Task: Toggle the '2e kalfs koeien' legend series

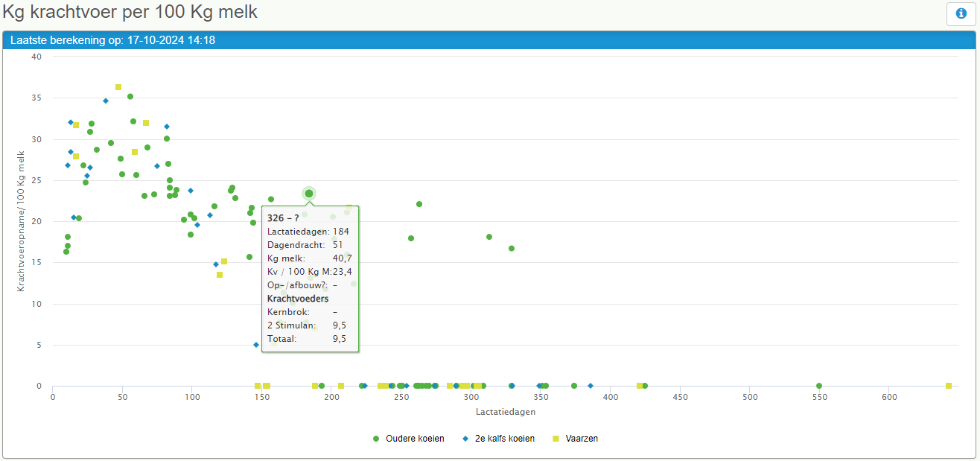Action: 498,439
